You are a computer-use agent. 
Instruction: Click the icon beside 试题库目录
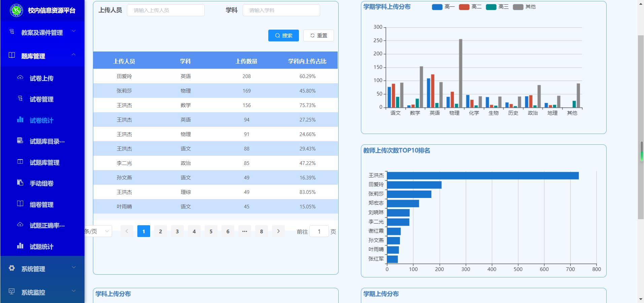[20, 141]
